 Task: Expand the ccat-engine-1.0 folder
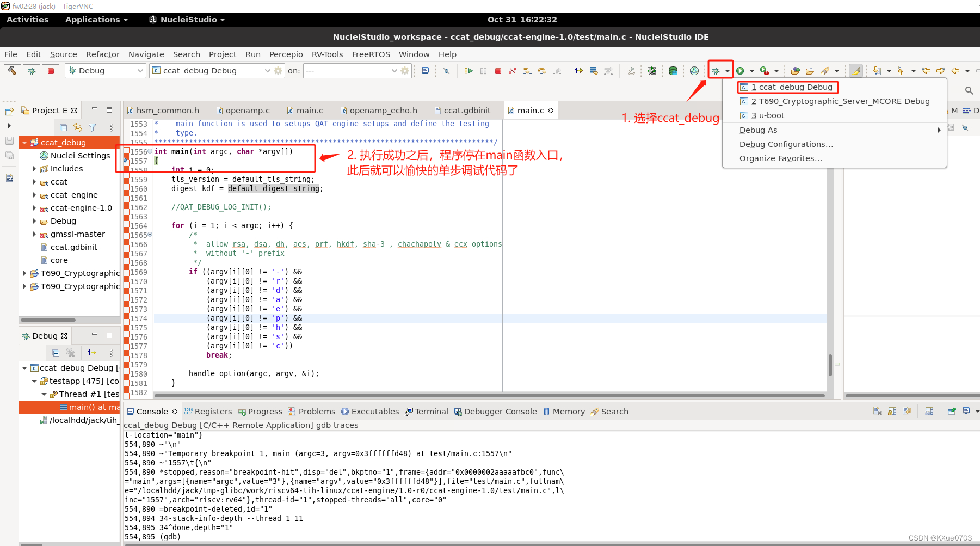[34, 208]
